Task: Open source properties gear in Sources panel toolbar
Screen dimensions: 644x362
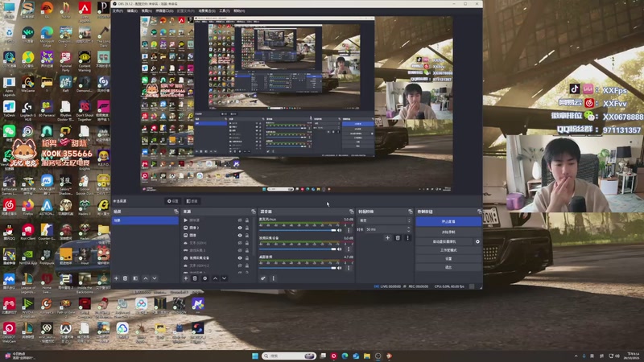Action: (205, 278)
